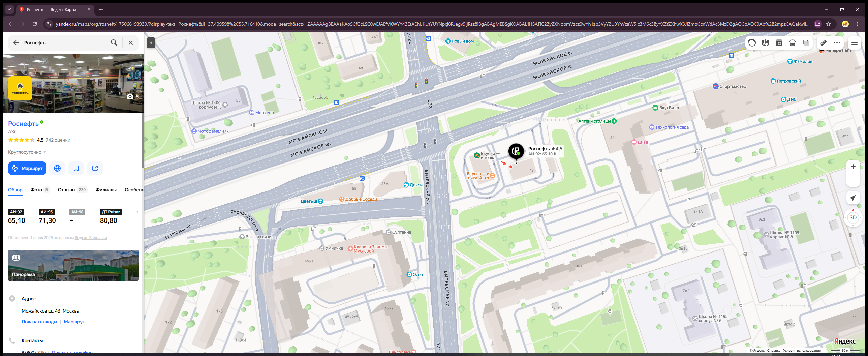Viewport: 868px width, 356px height.
Task: Bookmark this page with the star icon
Action: pyautogui.click(x=829, y=24)
